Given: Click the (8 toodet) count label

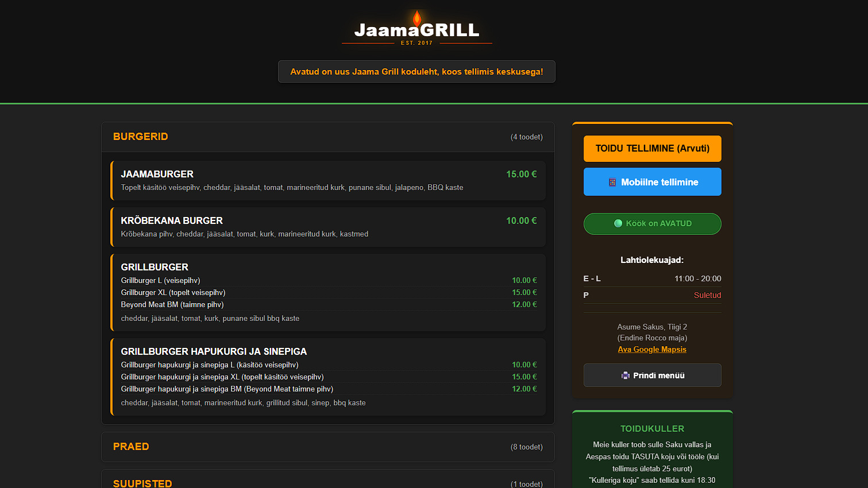Looking at the screenshot, I should [527, 447].
